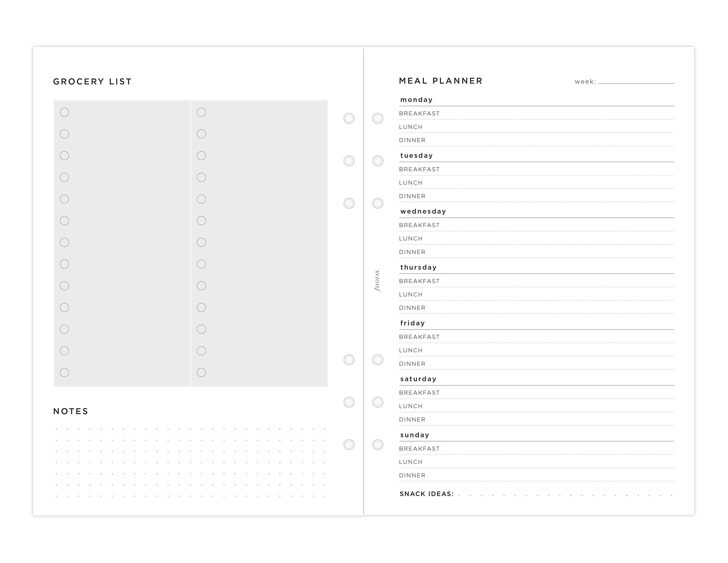Tick the last circle in the left grocery column
This screenshot has width=728, height=563.
[64, 373]
